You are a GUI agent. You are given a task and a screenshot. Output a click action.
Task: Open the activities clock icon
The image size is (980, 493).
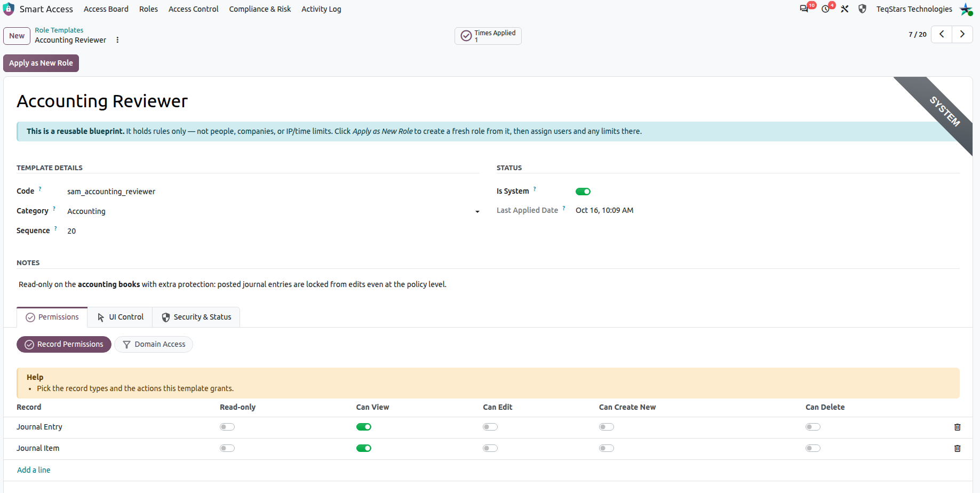tap(825, 9)
